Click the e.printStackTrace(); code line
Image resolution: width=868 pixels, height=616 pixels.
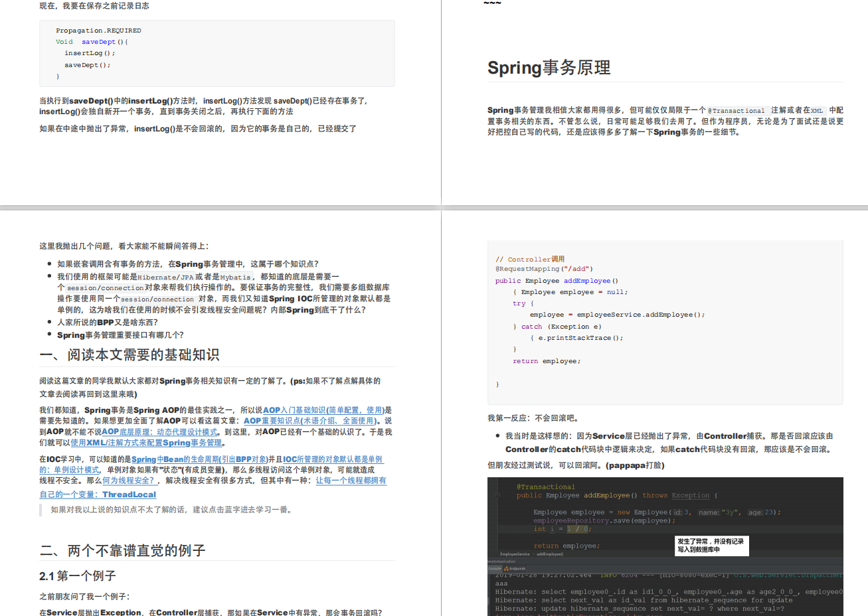point(576,338)
